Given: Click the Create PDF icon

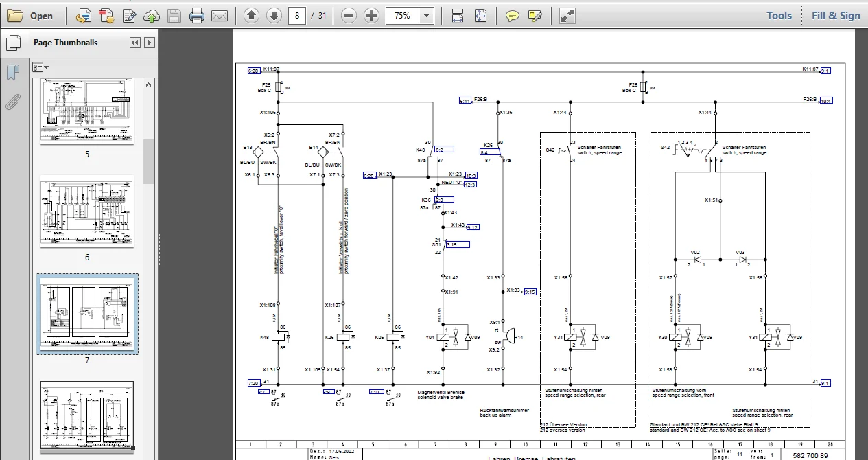Looking at the screenshot, I should click(x=106, y=15).
